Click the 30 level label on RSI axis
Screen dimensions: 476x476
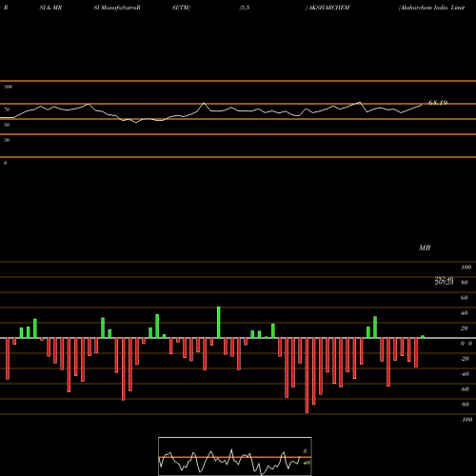(7, 140)
